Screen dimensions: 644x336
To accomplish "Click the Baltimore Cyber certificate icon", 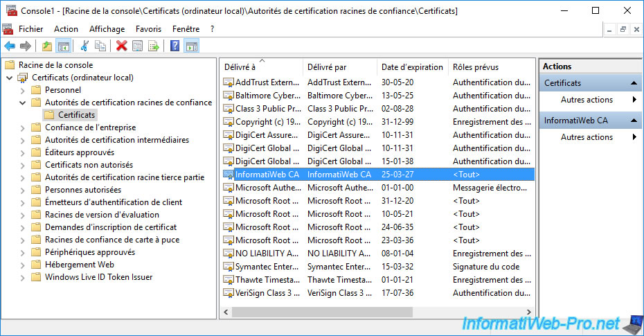I will pos(229,96).
